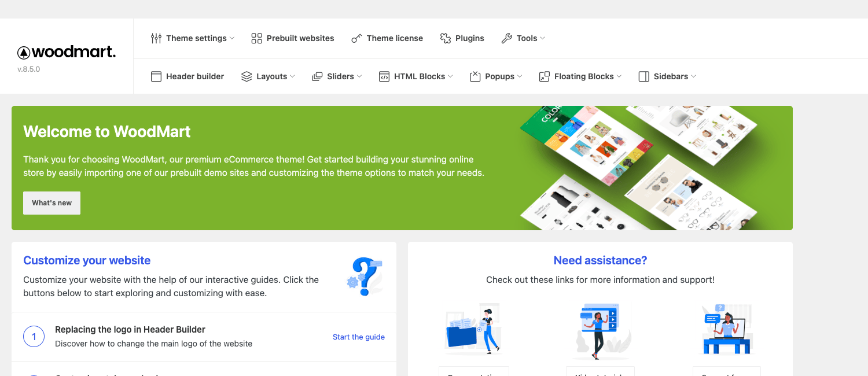Go to the Theme license page
868x376 pixels.
387,38
